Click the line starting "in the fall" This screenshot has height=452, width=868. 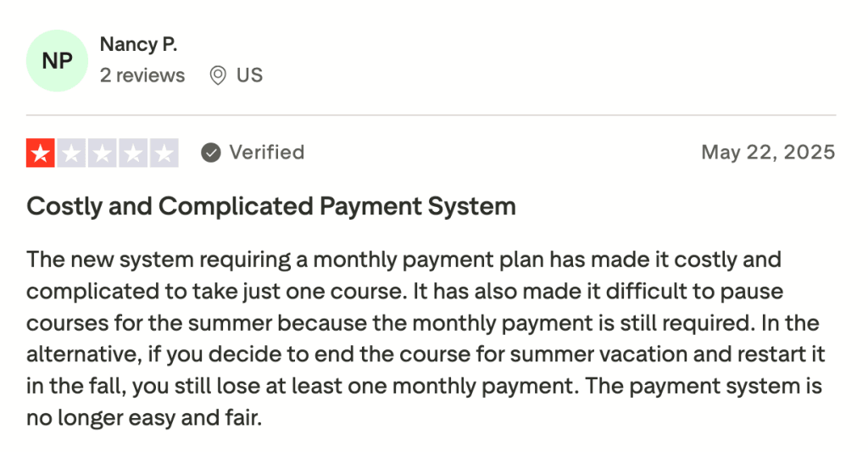[424, 387]
